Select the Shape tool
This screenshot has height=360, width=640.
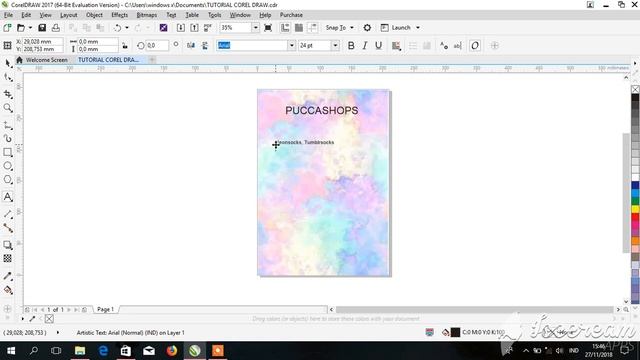(x=8, y=78)
